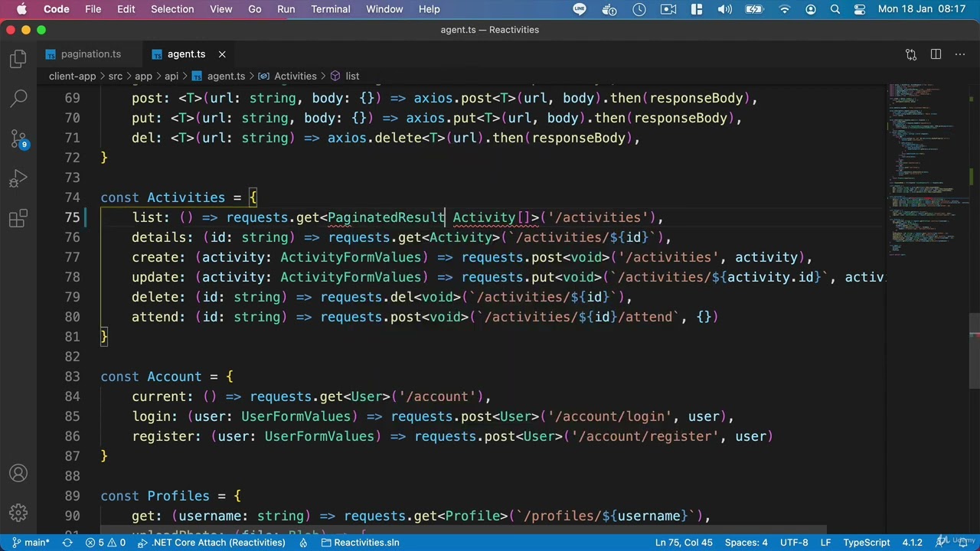This screenshot has height=551, width=980.
Task: Change end of line sequence LF
Action: (826, 543)
